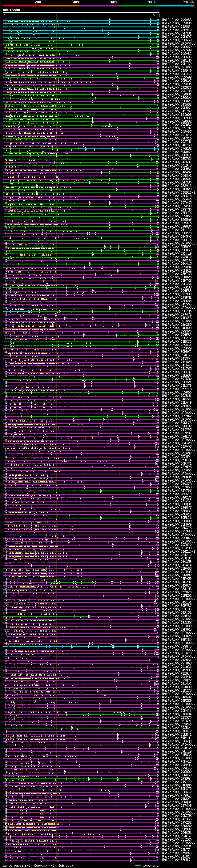Select the UniRef100_Q9FG06 label
The width and height of the screenshot is (197, 868).
coord(177,57)
